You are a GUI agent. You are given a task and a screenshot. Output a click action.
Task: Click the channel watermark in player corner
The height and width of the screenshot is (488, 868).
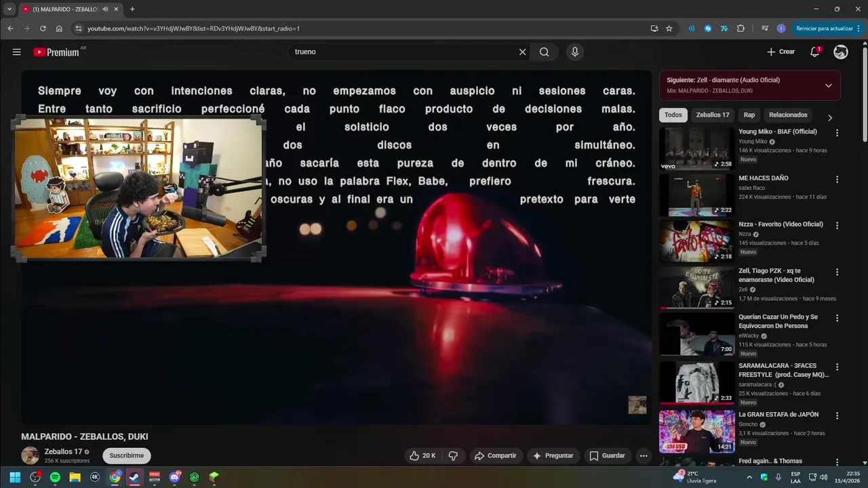pyautogui.click(x=637, y=405)
